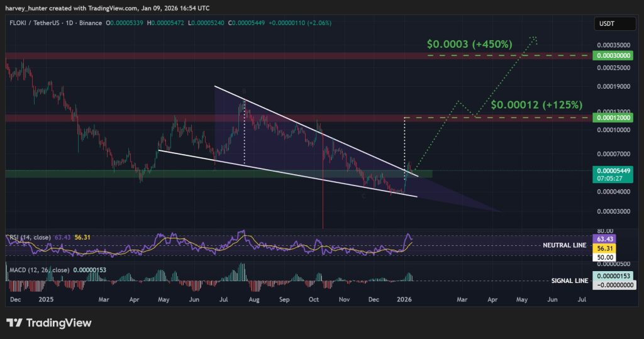This screenshot has height=339, width=644.
Task: Click the 0.00003000 price axis tick
Action: coord(613,211)
